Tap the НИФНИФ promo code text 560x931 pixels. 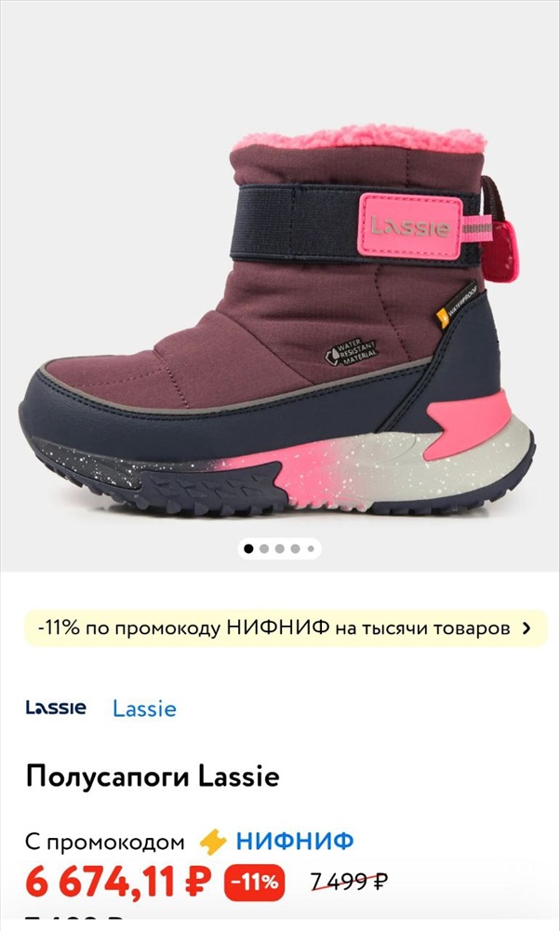[x=295, y=841]
